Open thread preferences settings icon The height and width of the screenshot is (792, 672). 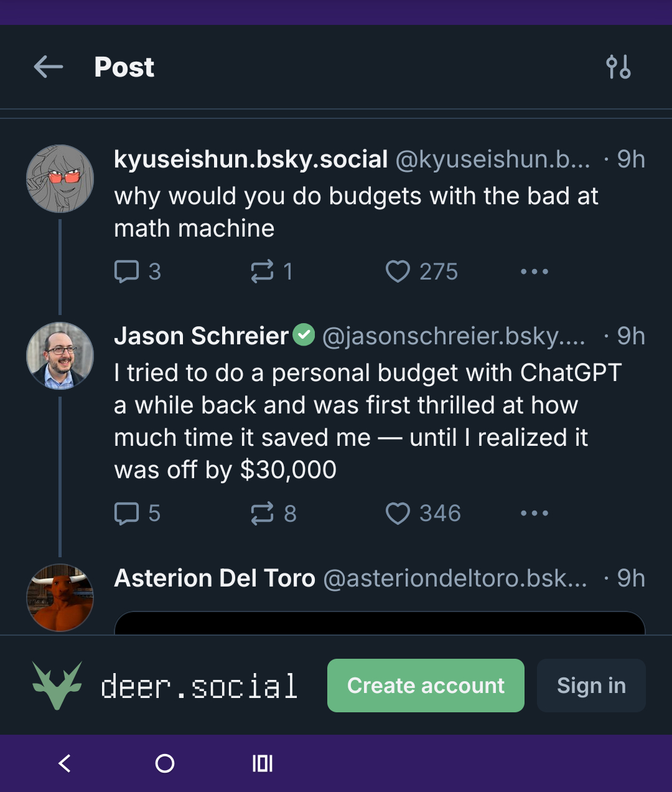618,67
